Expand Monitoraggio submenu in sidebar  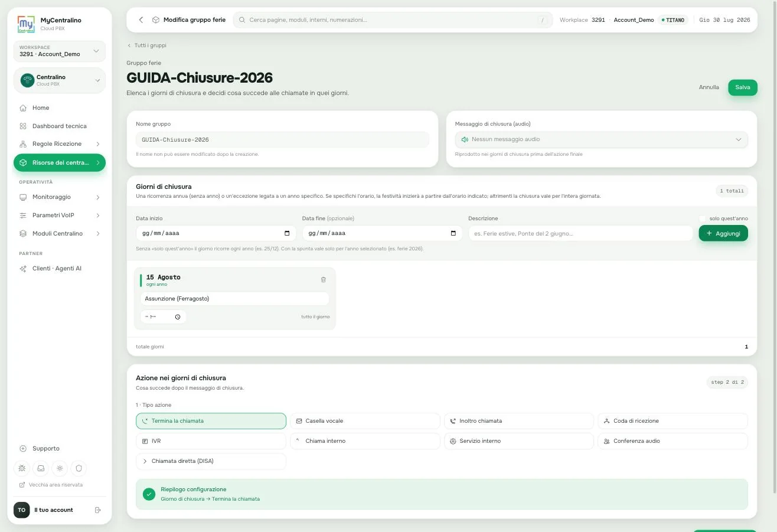[60, 197]
